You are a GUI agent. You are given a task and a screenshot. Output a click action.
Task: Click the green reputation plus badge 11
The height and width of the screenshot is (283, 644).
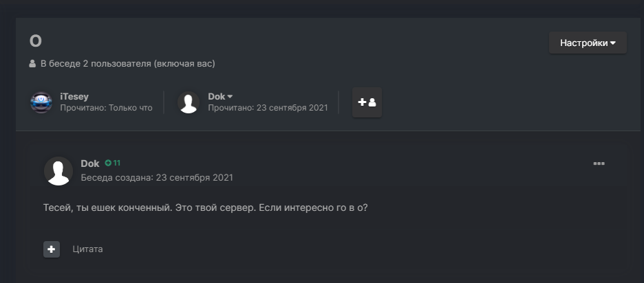coord(113,163)
